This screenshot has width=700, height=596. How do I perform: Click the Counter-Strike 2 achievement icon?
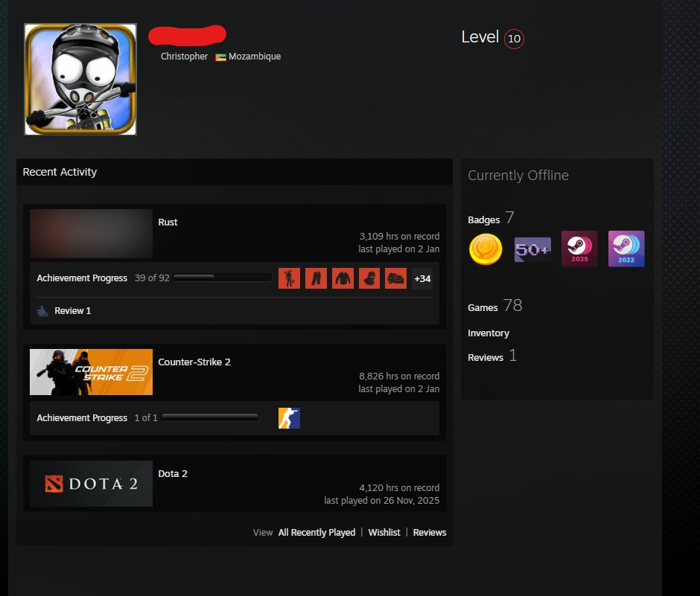[x=289, y=418]
